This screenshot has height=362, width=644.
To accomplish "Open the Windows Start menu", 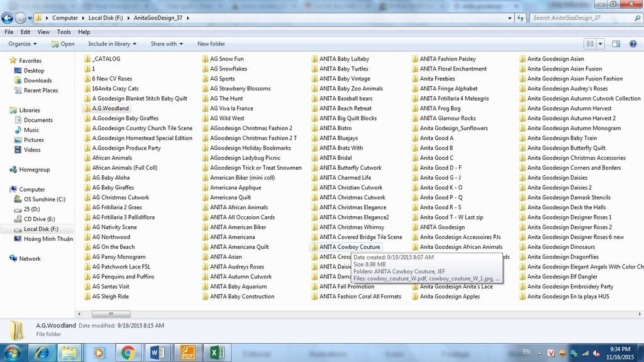I will [12, 353].
